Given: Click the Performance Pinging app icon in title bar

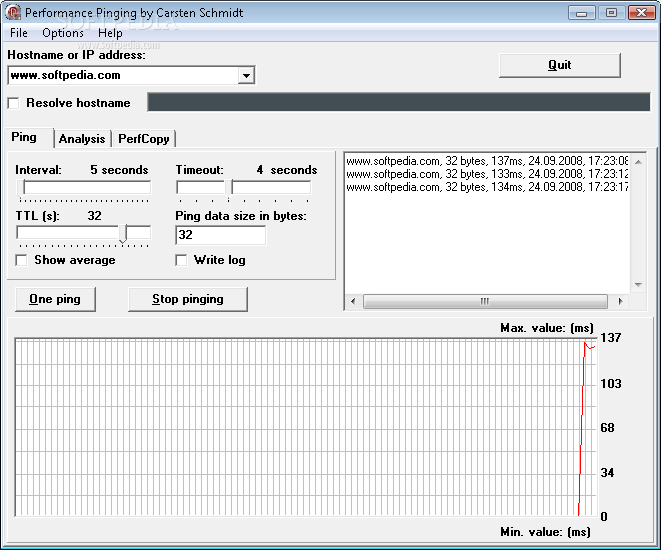Looking at the screenshot, I should (x=13, y=12).
